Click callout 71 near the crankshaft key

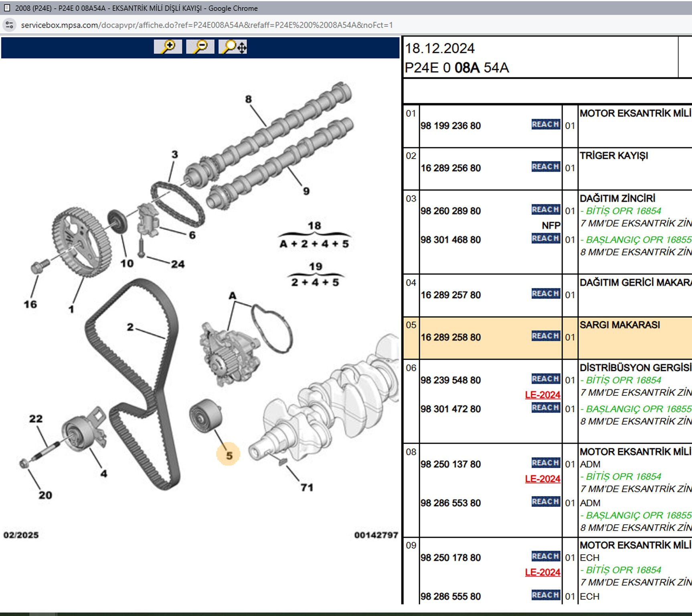307,487
